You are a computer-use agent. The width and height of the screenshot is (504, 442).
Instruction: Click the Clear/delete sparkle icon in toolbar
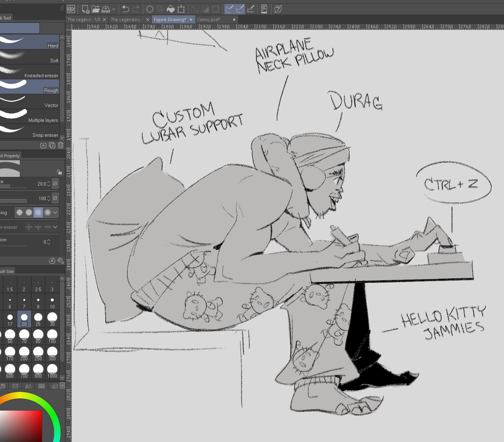pyautogui.click(x=150, y=9)
